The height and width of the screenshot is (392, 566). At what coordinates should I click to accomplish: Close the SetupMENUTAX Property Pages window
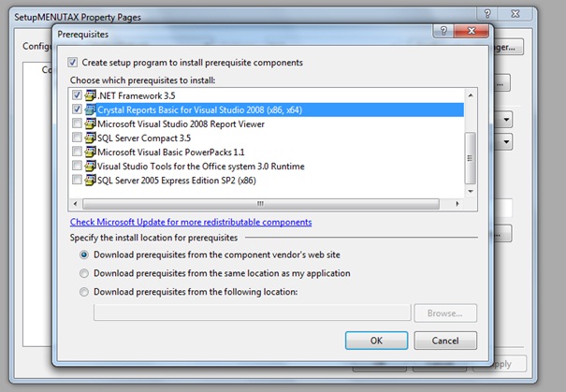coord(515,14)
